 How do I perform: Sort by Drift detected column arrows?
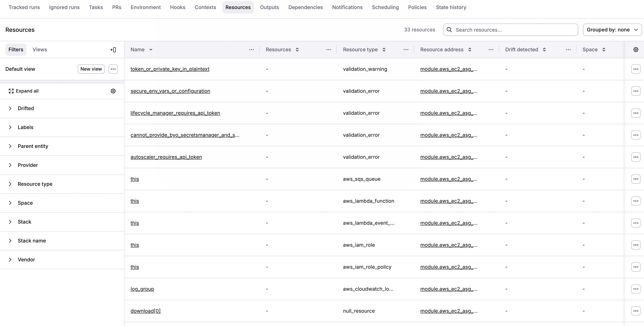pyautogui.click(x=544, y=50)
